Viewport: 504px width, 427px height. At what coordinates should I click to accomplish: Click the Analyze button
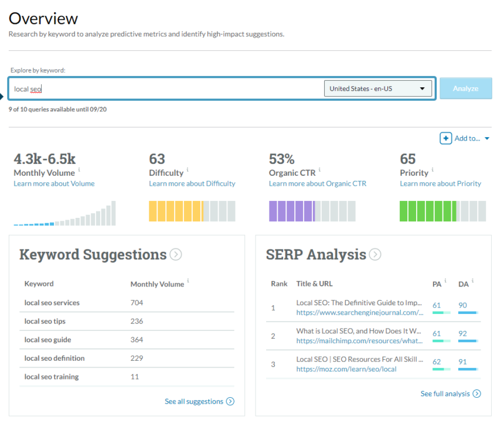coord(466,88)
